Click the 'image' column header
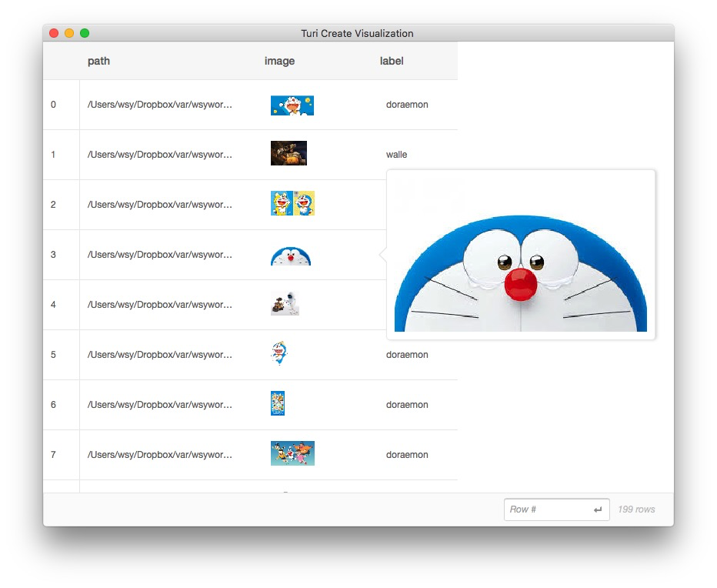 (279, 61)
